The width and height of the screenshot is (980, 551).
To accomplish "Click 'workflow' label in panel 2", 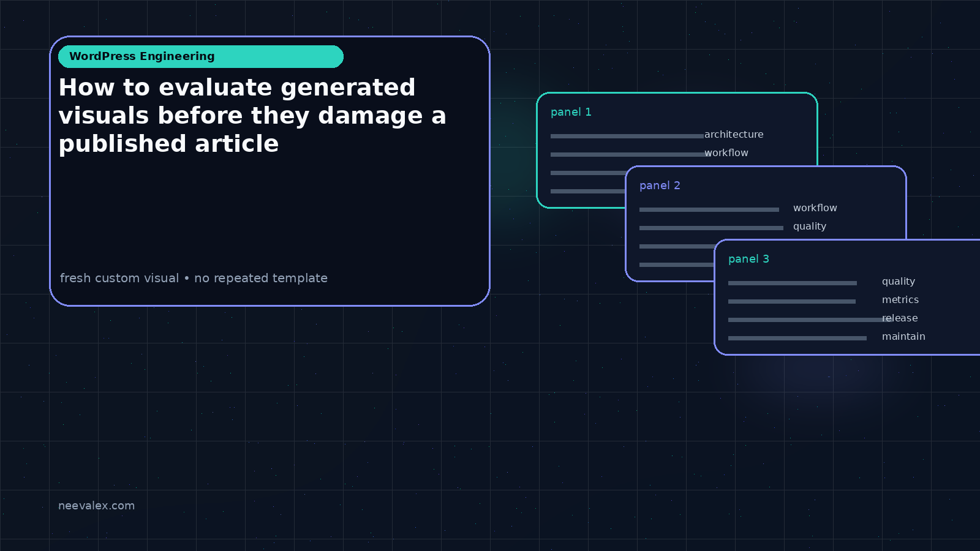I will [x=815, y=208].
